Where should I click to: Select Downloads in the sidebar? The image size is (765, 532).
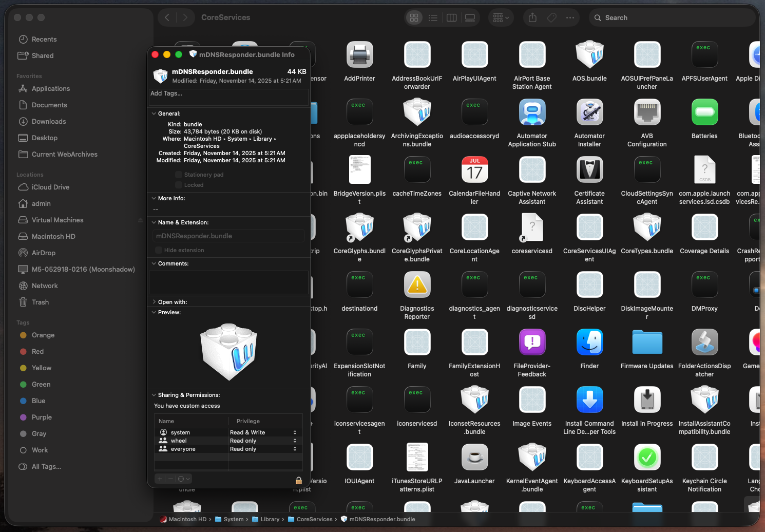(49, 121)
